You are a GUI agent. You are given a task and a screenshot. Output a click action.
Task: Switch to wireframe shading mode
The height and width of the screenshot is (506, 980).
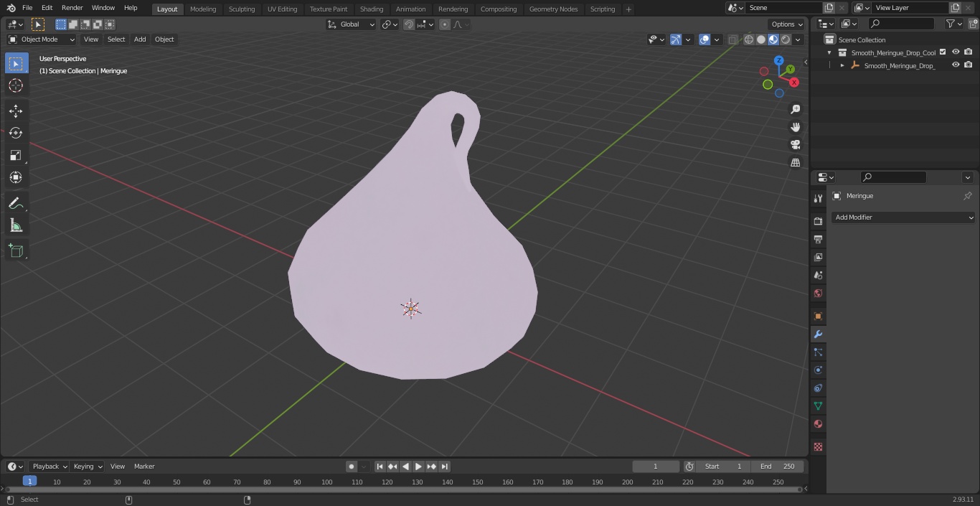(x=749, y=39)
